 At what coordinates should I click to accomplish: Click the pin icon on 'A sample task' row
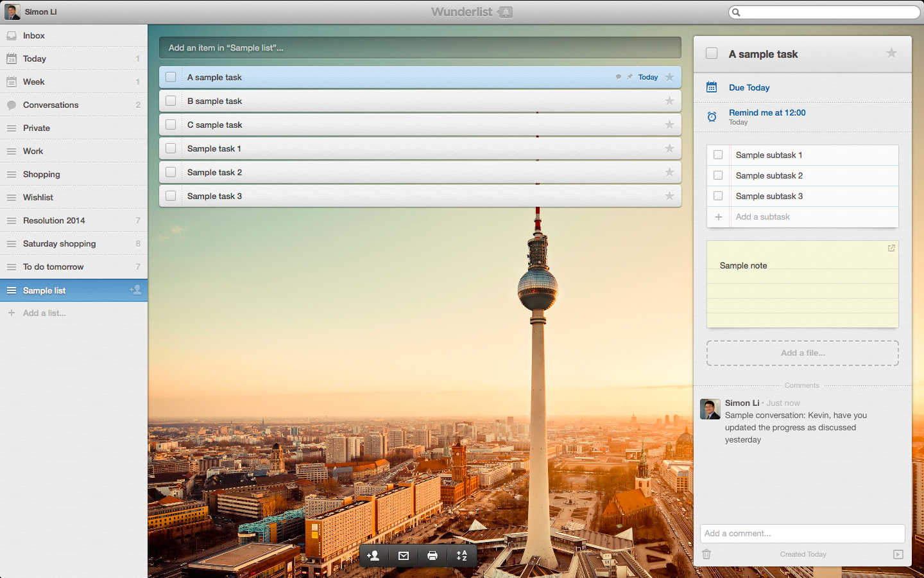coord(630,77)
